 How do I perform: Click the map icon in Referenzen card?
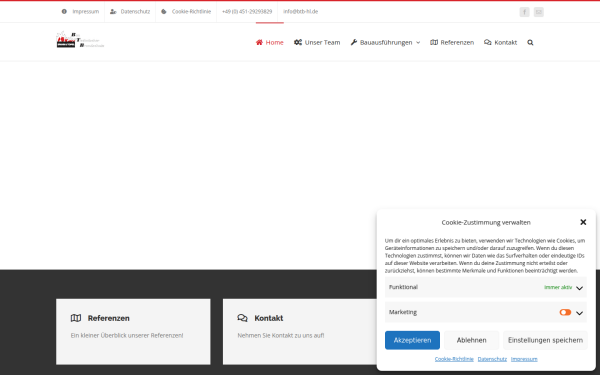point(76,318)
